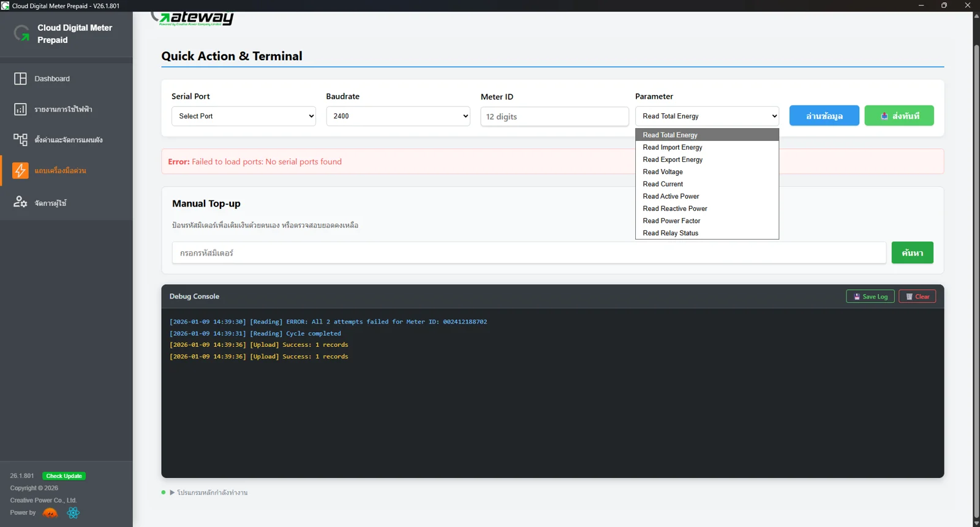Open the Baudrate 2400 dropdown
Viewport: 980px width, 527px height.
point(398,116)
